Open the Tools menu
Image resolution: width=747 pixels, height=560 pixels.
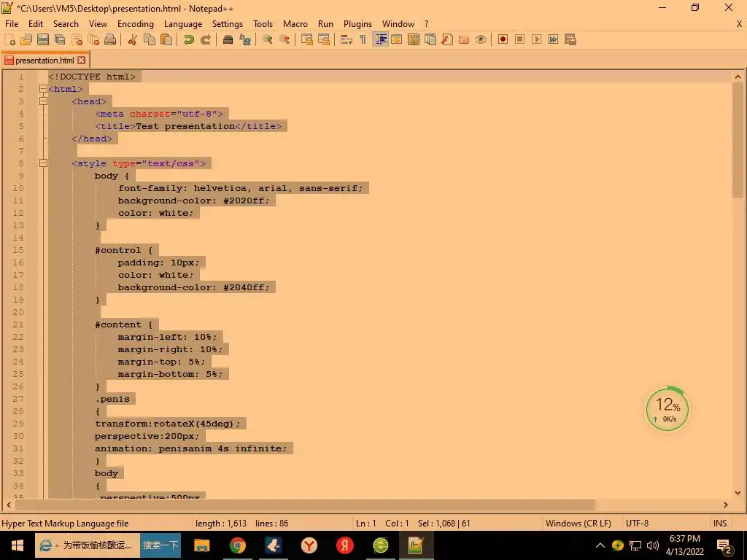pyautogui.click(x=263, y=24)
